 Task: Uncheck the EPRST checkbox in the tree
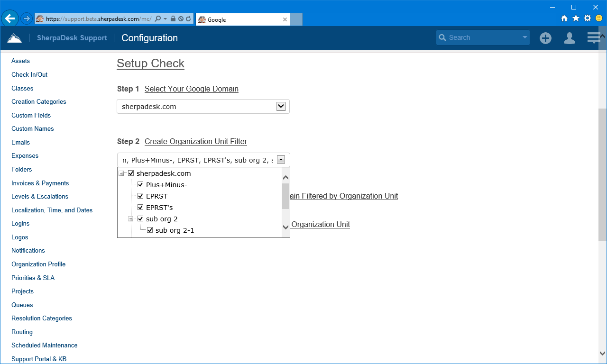coord(140,196)
